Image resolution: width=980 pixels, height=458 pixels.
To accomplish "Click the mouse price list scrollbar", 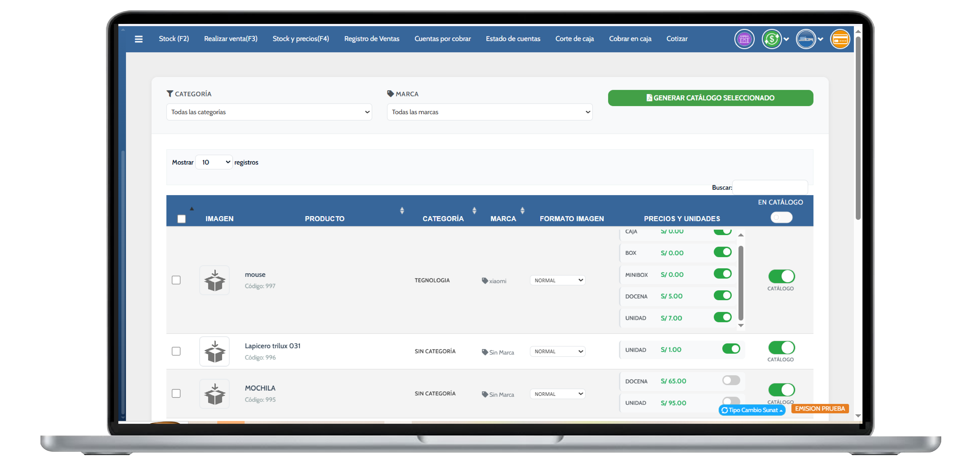I will point(741,283).
